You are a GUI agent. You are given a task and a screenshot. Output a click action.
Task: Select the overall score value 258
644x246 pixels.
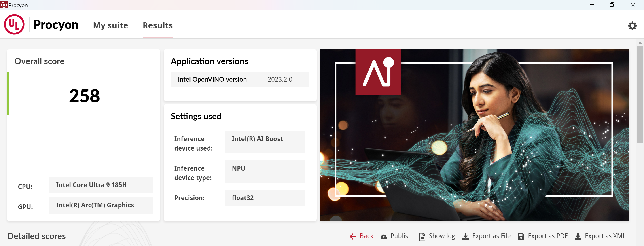point(84,96)
